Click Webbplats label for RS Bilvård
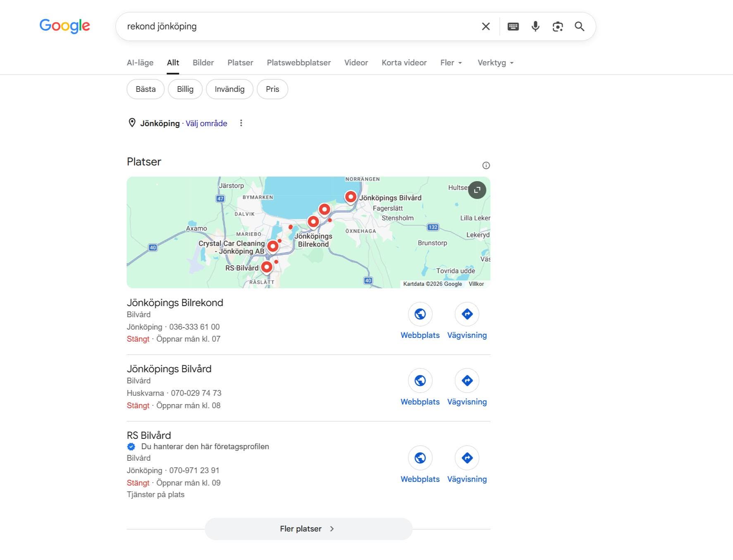 pyautogui.click(x=420, y=479)
